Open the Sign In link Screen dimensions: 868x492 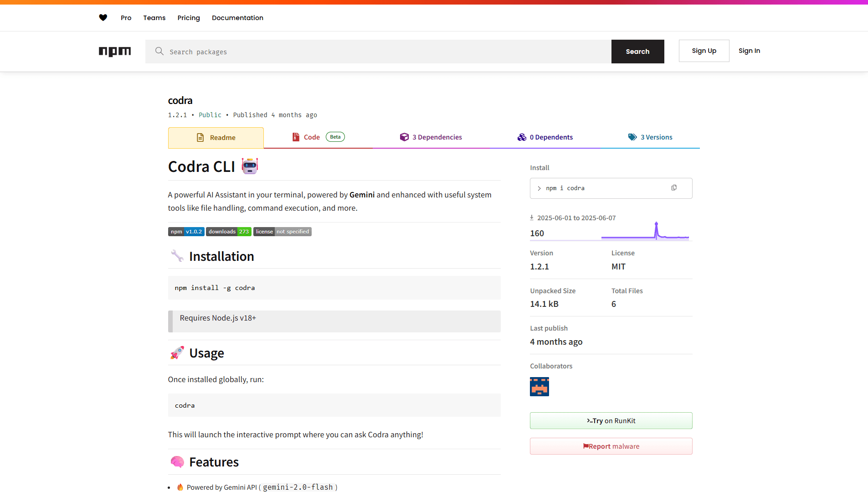(x=749, y=51)
